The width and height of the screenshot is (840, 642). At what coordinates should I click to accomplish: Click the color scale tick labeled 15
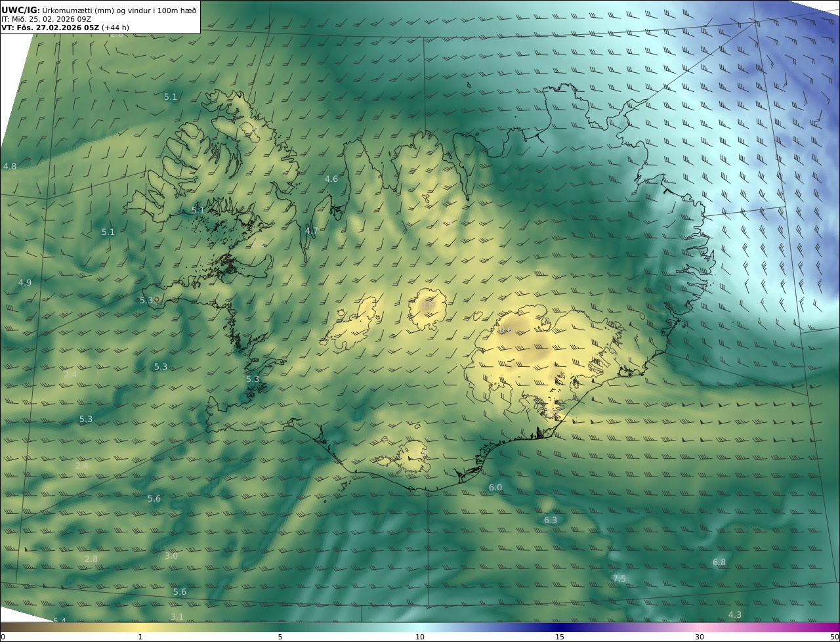coord(560,637)
